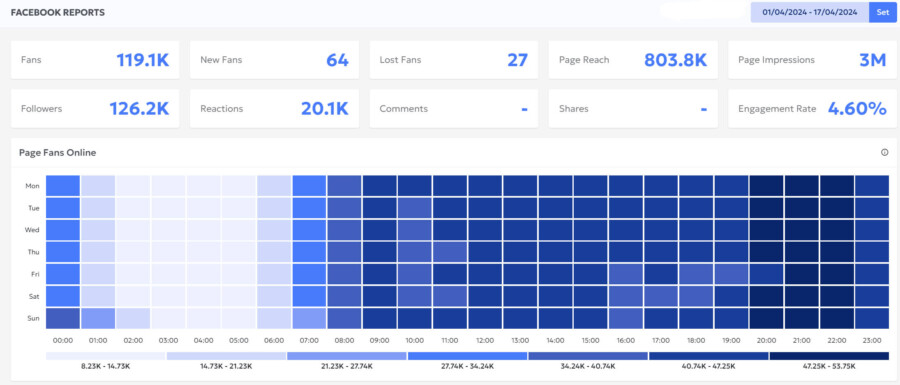Screen dimensions: 900x385
Task: Click the Followers 126.2K card
Action: (95, 108)
